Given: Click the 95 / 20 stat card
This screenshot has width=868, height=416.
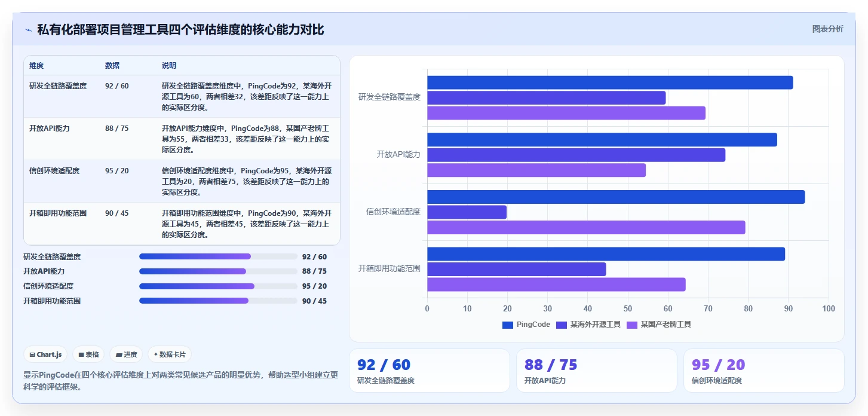Looking at the screenshot, I should tap(764, 371).
